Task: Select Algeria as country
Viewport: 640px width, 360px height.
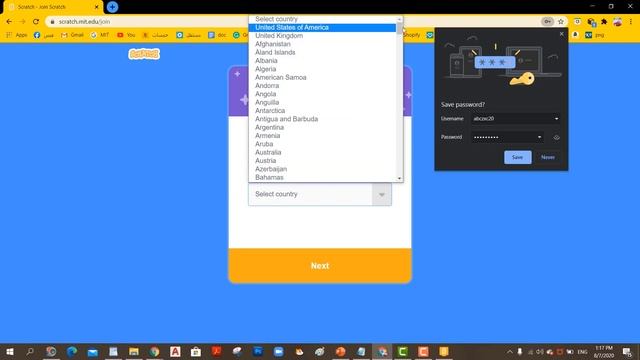Action: pyautogui.click(x=322, y=69)
